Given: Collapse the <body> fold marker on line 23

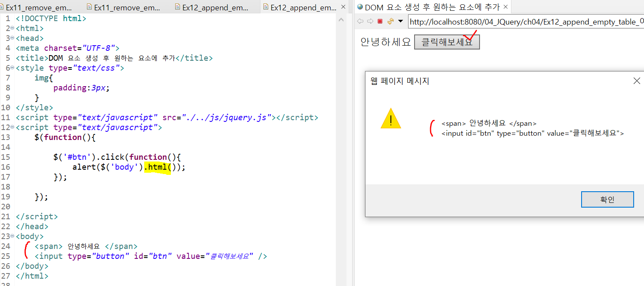Looking at the screenshot, I should 12,236.
